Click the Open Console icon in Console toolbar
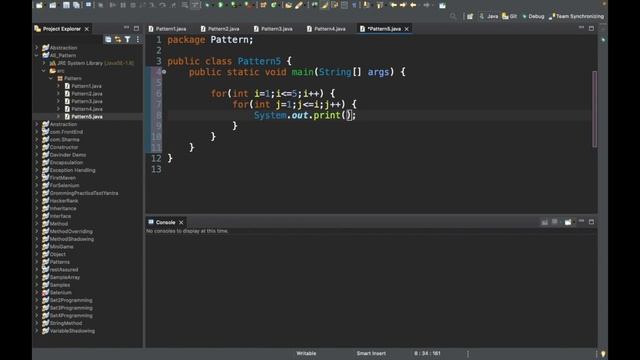 tap(568, 222)
